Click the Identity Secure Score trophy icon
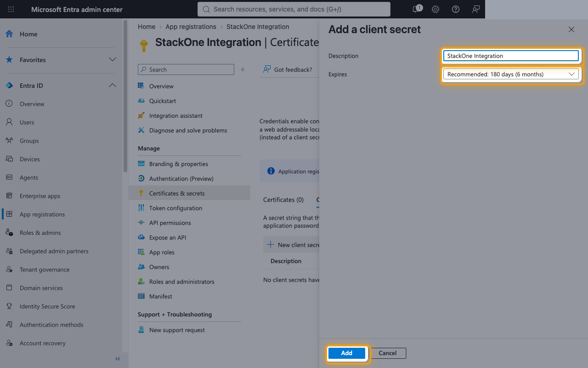 [9, 306]
